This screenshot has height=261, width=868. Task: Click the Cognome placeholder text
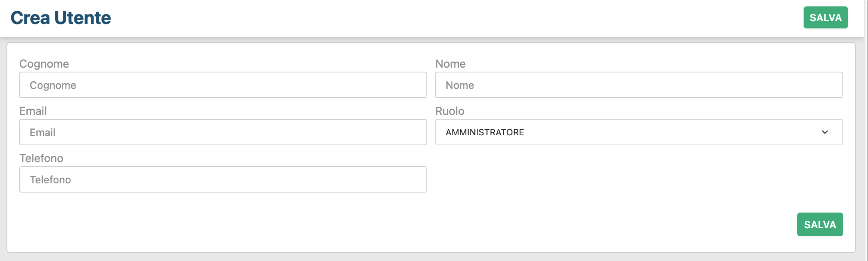point(53,85)
